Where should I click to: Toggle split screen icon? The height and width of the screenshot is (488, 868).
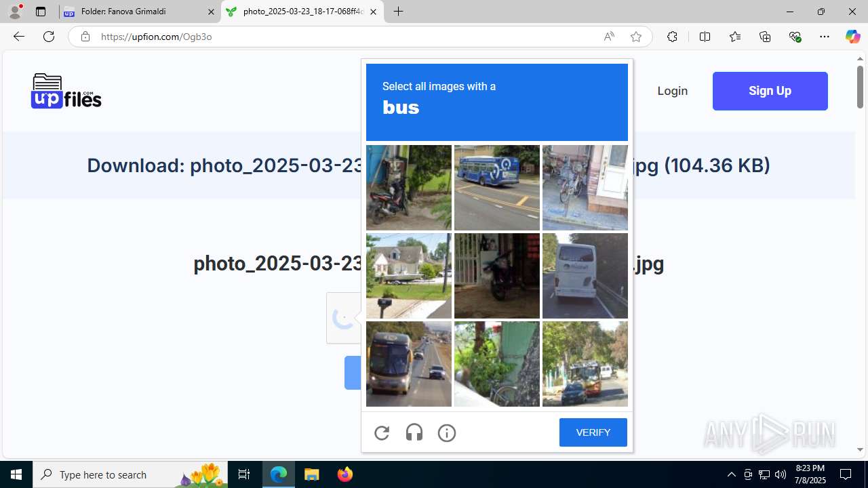point(705,37)
